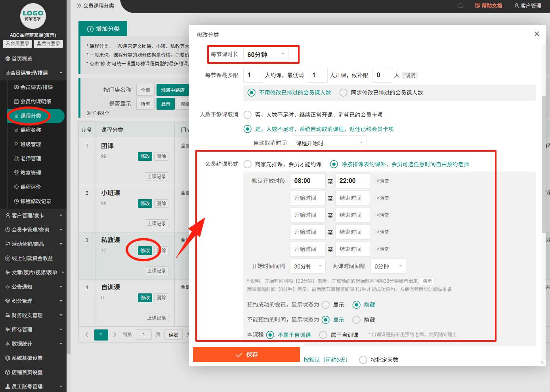Open the 开始时间间隔 30分钟 dropdown
Screen dimensions: 550x392
click(x=307, y=266)
